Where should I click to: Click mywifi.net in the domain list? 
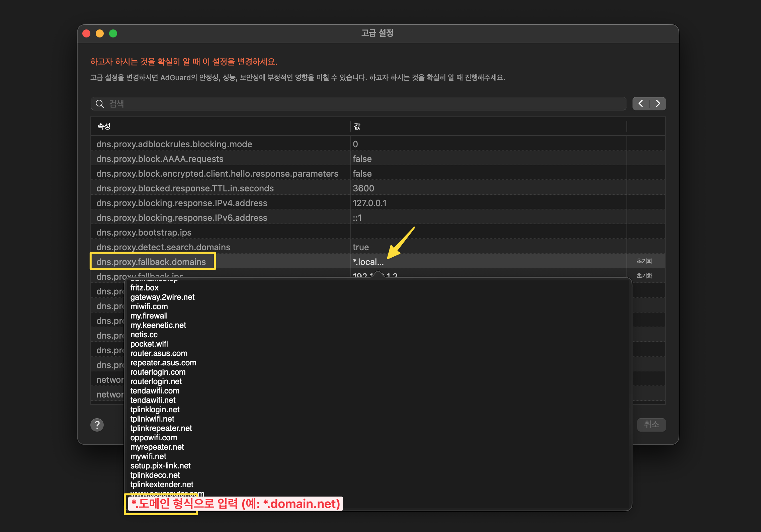click(148, 456)
